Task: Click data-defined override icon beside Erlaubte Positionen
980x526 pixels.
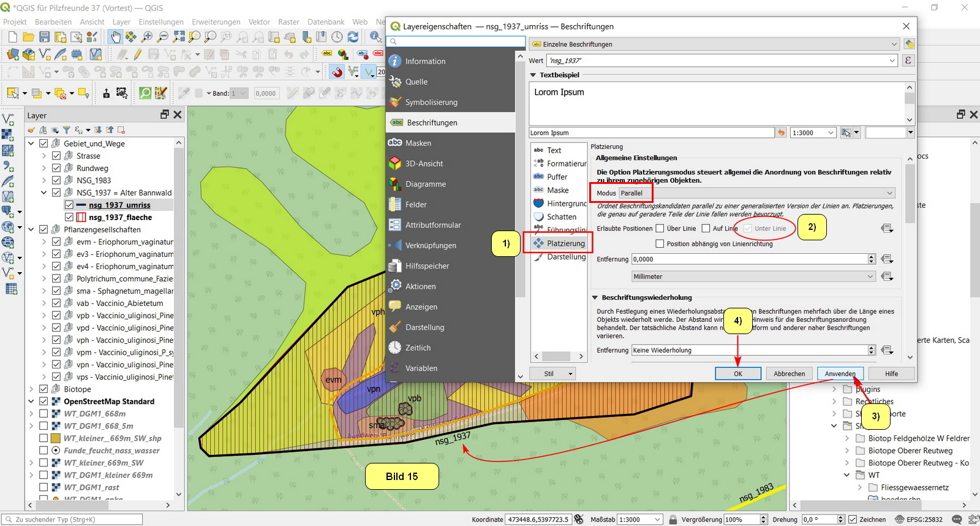Action: click(x=886, y=229)
